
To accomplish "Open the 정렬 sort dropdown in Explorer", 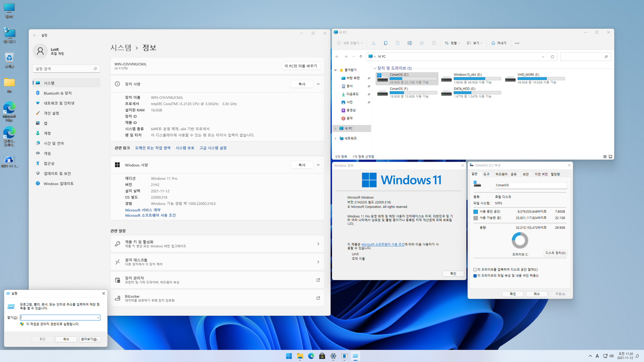I will (452, 43).
